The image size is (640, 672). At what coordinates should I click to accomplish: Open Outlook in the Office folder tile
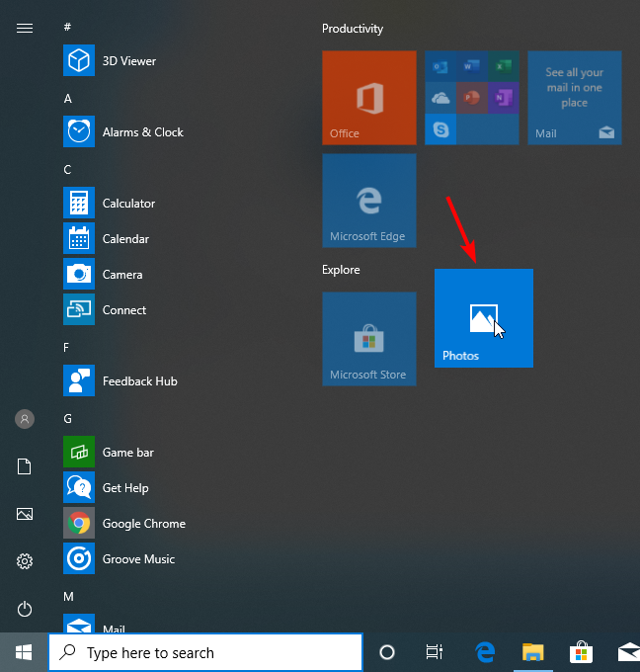[440, 66]
